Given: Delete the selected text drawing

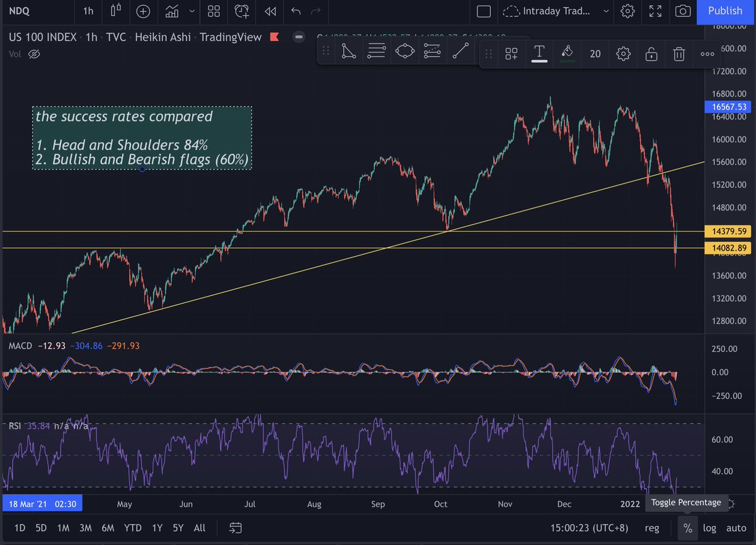Looking at the screenshot, I should [x=679, y=54].
